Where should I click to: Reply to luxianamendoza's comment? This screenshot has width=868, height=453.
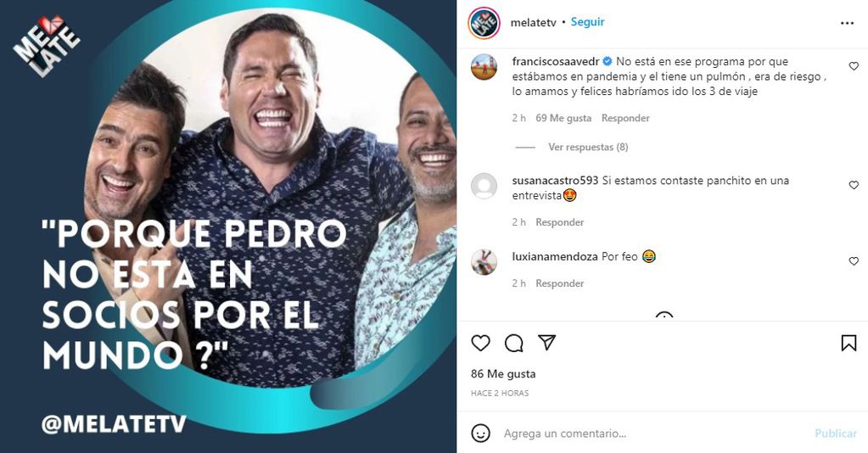(560, 283)
